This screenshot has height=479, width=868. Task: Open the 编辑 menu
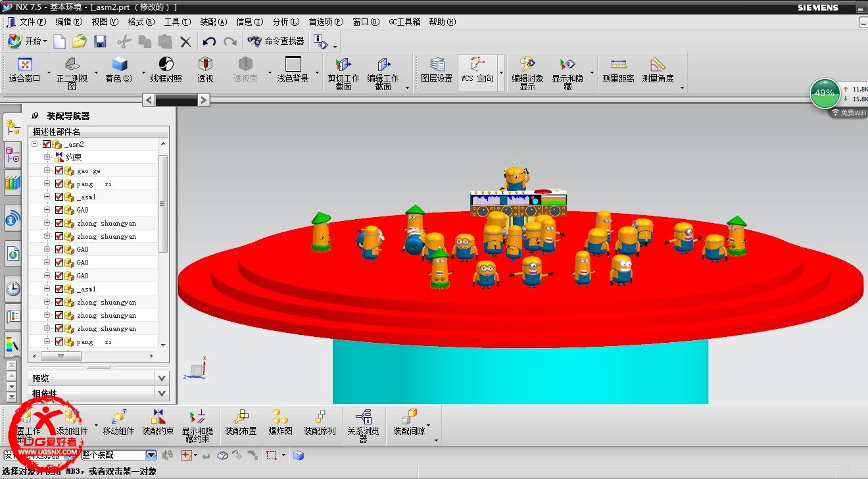click(69, 22)
